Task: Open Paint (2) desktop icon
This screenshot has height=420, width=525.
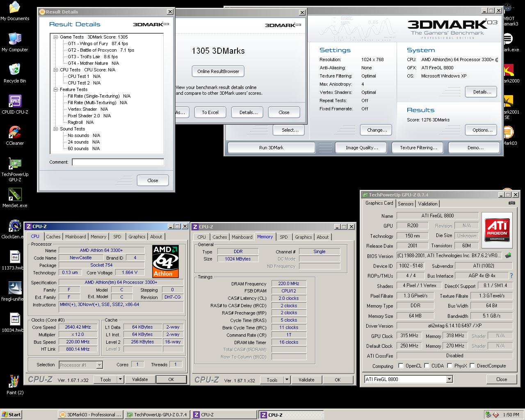Action: pyautogui.click(x=15, y=385)
